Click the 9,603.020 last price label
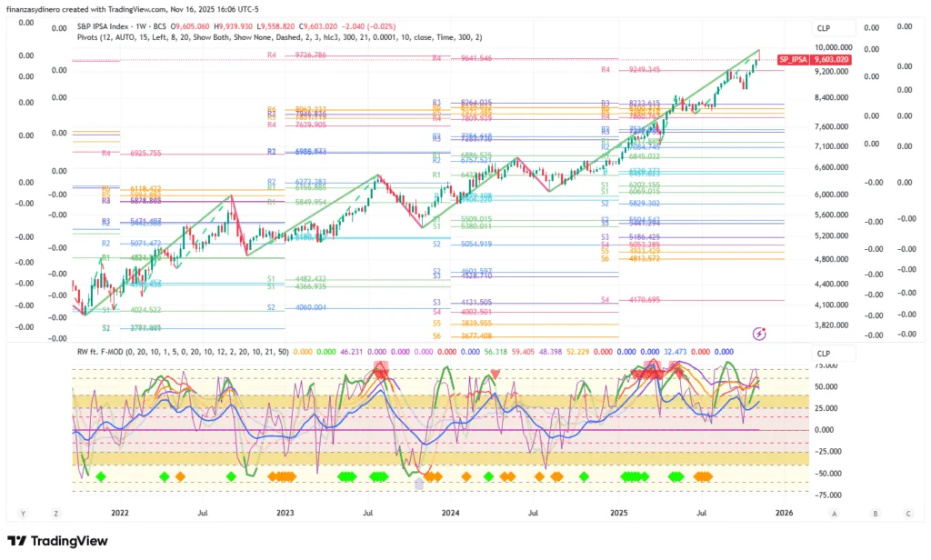This screenshot has height=560, width=931. (x=831, y=59)
